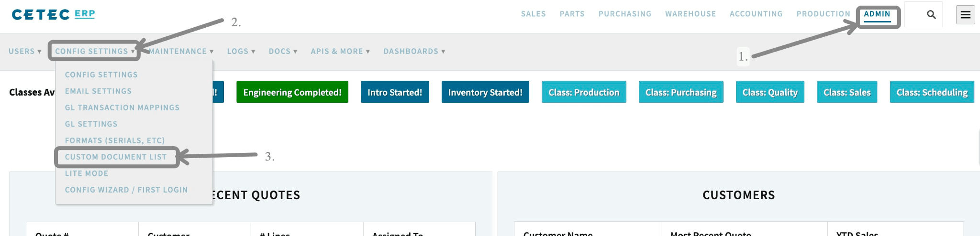980x236 pixels.
Task: Open the Warehouse tab
Action: click(690, 14)
